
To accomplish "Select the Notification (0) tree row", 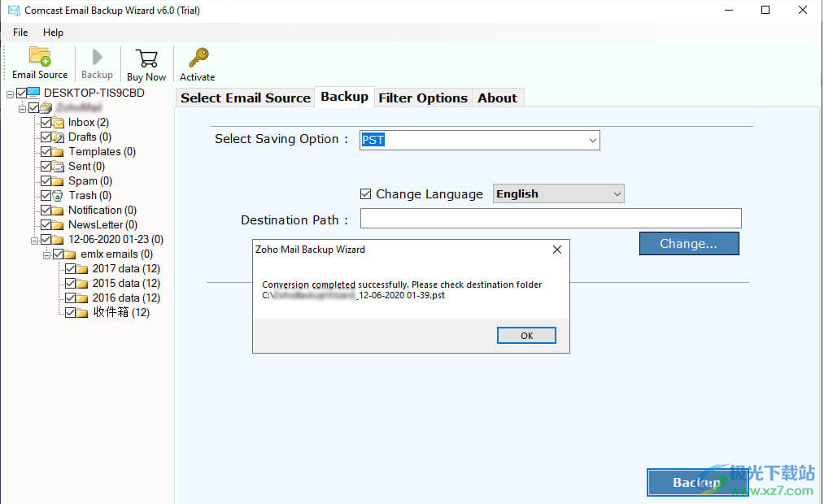I will pyautogui.click(x=102, y=211).
